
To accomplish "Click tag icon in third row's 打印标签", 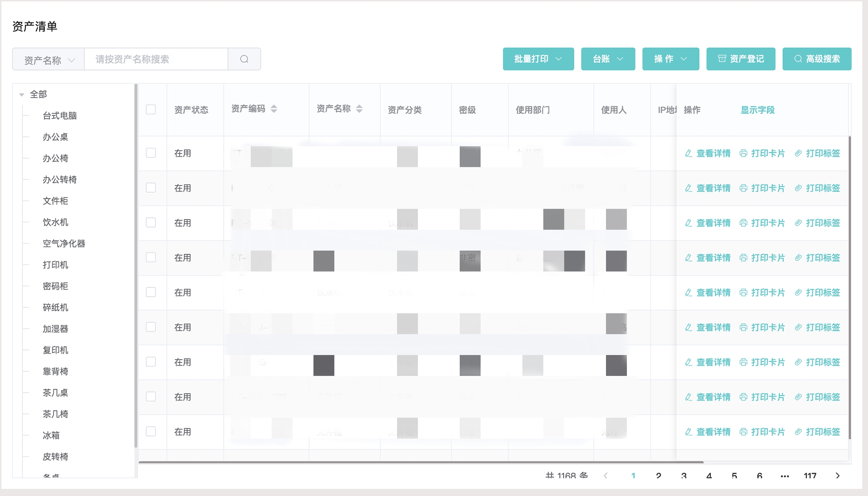I will (x=798, y=223).
